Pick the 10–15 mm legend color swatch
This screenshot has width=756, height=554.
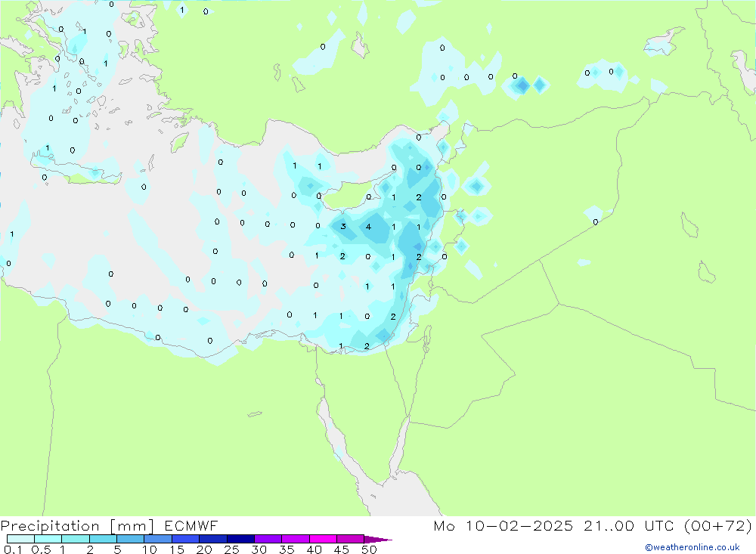[158, 539]
